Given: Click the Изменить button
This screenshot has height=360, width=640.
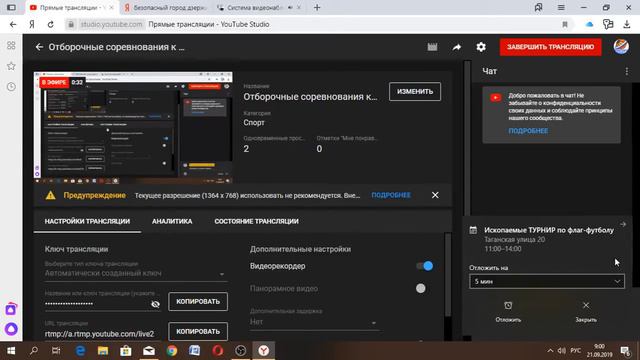Looking at the screenshot, I should pyautogui.click(x=415, y=91).
